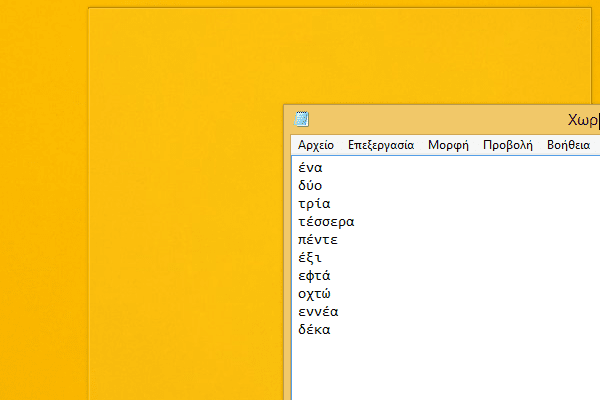Click the word έξι in the text
This screenshot has height=400, width=600.
tap(310, 258)
